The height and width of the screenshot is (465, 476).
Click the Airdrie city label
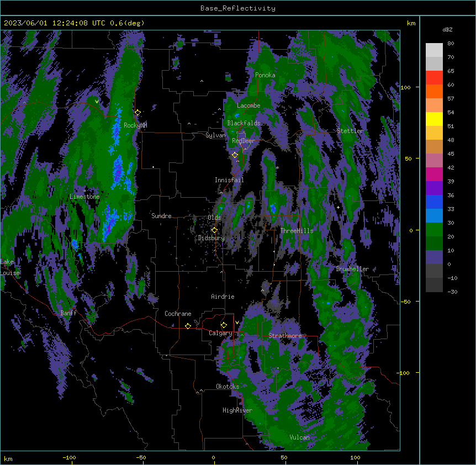[x=223, y=297]
